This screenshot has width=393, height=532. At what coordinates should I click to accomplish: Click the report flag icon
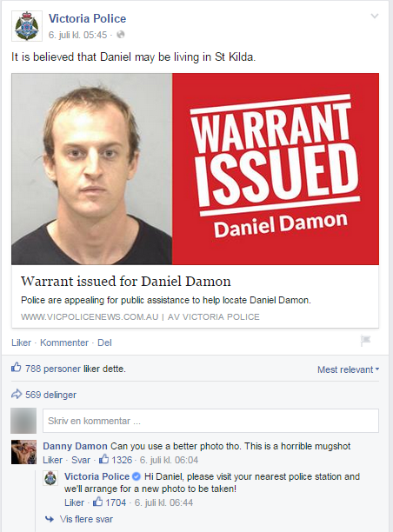(x=366, y=340)
